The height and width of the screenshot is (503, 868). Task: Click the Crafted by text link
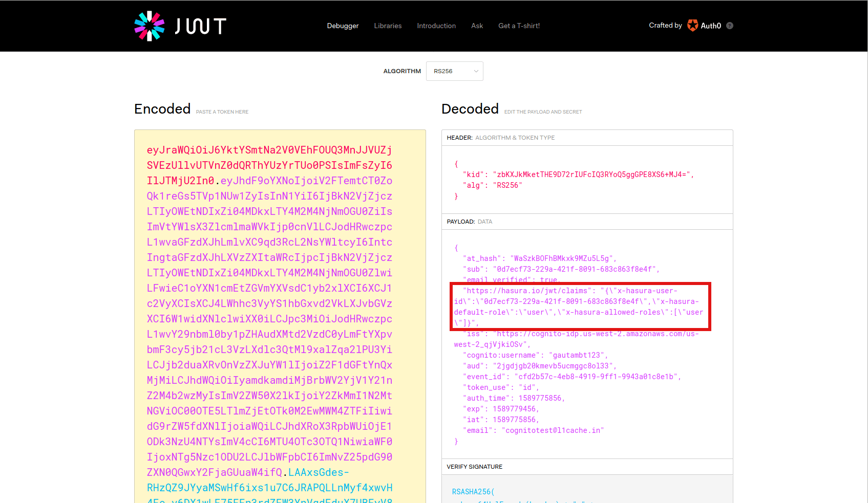tap(665, 26)
